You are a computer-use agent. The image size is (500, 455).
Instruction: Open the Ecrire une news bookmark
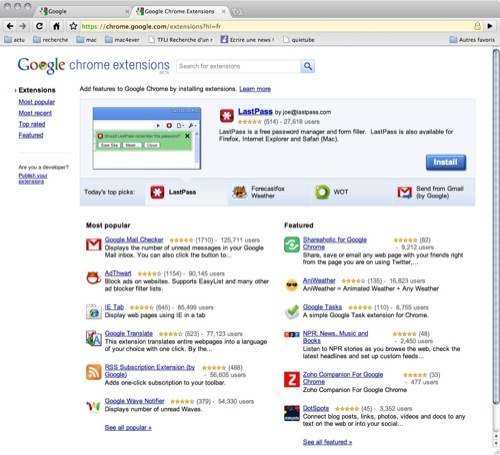pyautogui.click(x=248, y=40)
